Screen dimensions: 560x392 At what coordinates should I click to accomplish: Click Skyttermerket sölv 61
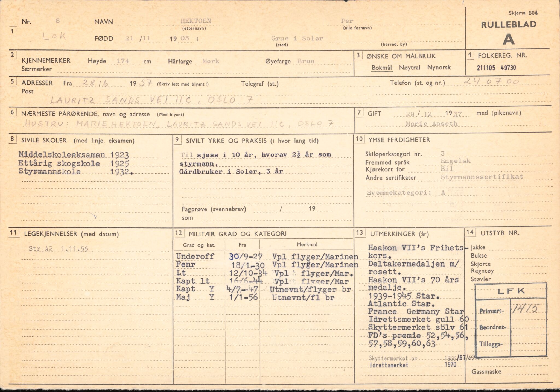pyautogui.click(x=418, y=327)
